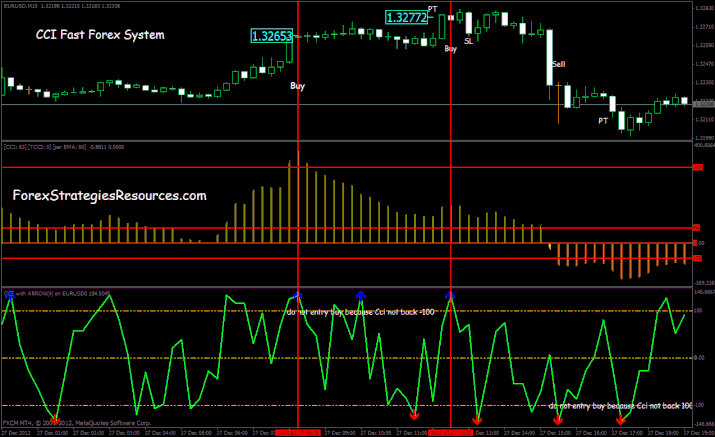The image size is (715, 437).
Task: Click the 27 Dec 03:00 time label
Action: pyautogui.click(x=124, y=432)
